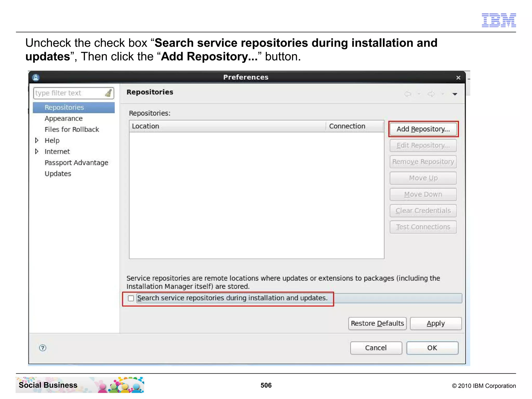Image resolution: width=532 pixels, height=399 pixels.
Task: Toggle Search service repositories checkbox
Action: pyautogui.click(x=131, y=298)
